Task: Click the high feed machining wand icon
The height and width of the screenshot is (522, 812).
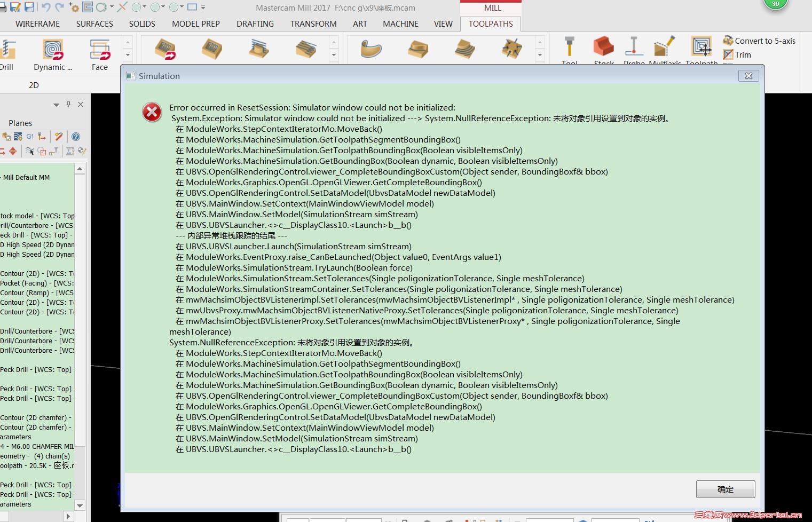Action: tap(59, 137)
